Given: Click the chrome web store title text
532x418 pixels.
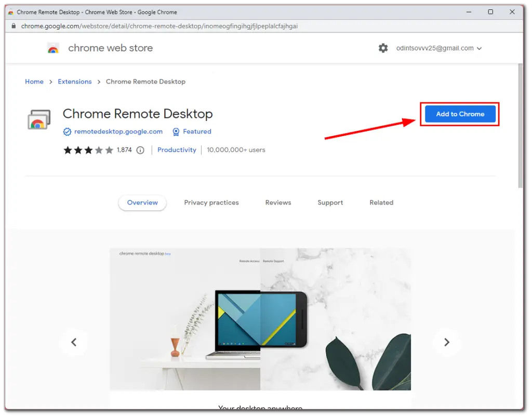Looking at the screenshot, I should pos(110,48).
